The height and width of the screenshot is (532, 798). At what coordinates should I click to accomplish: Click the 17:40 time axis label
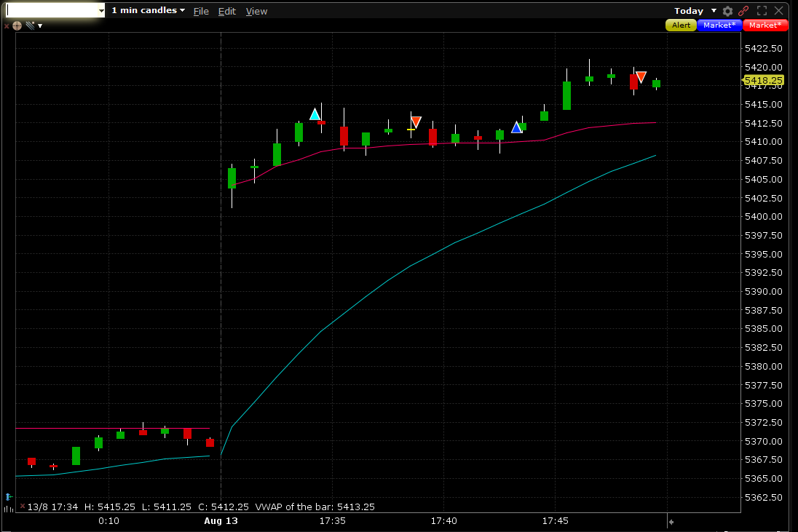444,521
